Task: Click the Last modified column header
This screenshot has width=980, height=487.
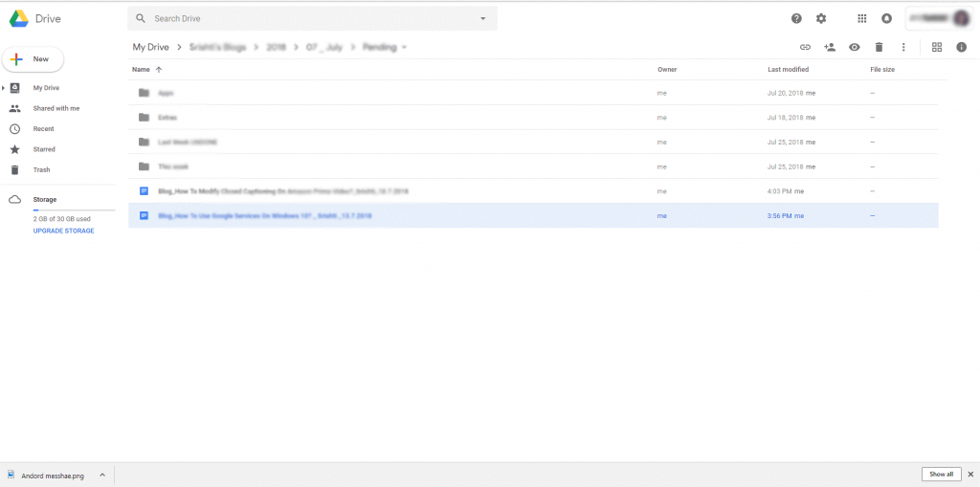Action: tap(789, 70)
